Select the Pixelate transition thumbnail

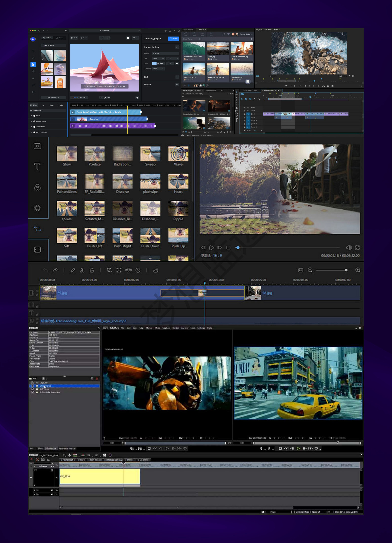(x=95, y=154)
